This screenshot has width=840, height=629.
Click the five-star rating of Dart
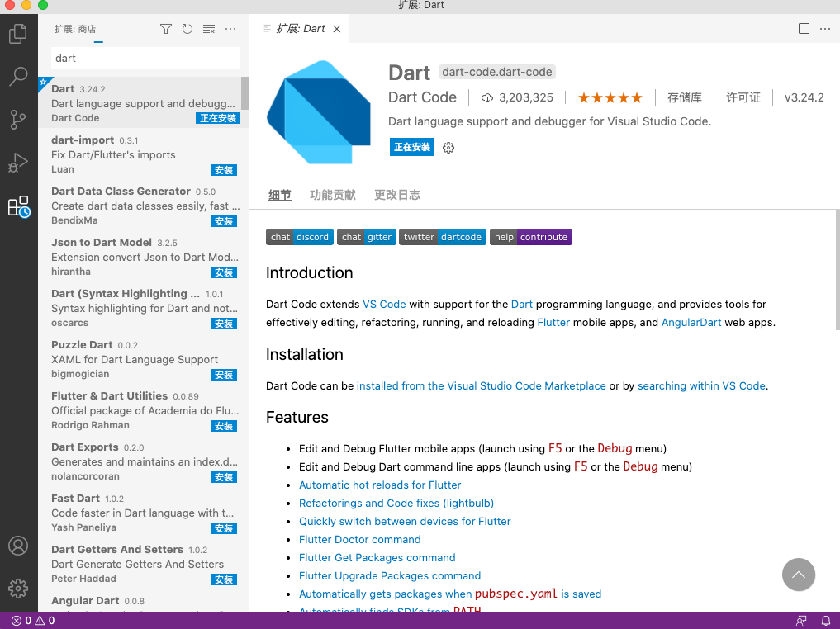click(x=610, y=97)
